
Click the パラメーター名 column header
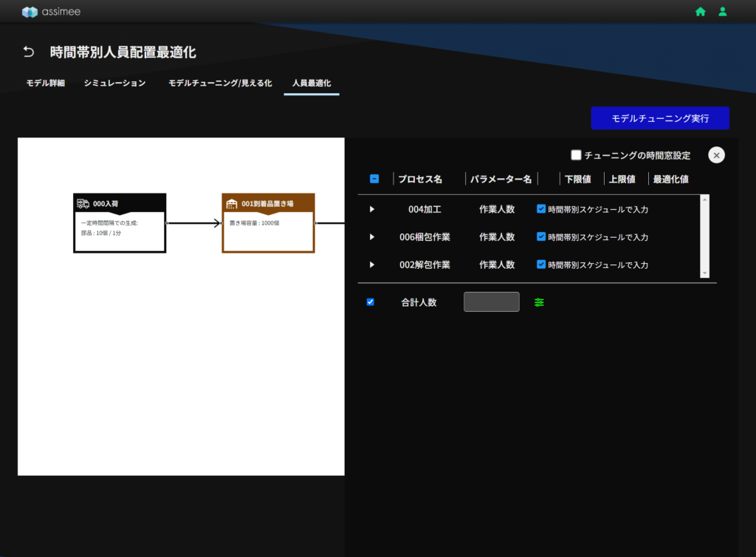pos(501,179)
